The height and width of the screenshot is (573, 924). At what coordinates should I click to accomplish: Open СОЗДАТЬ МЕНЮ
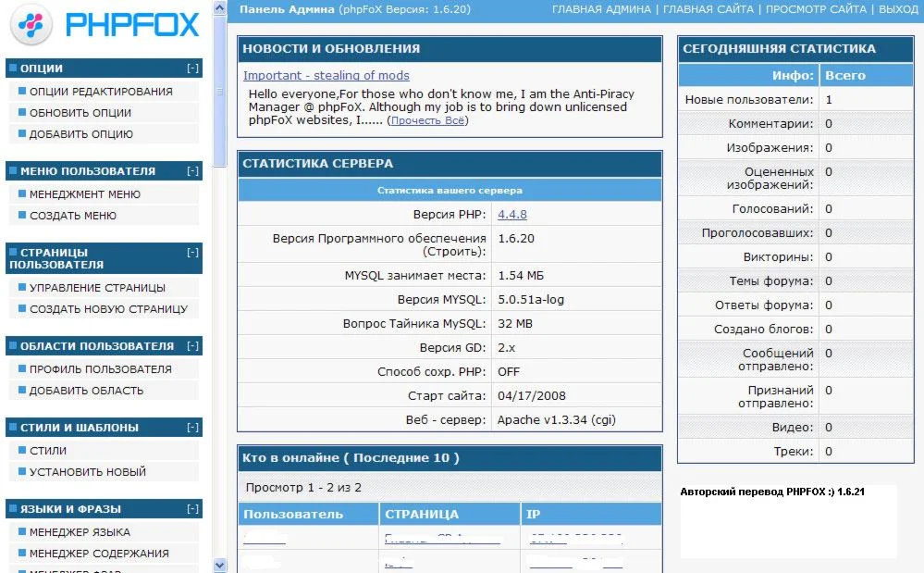click(x=73, y=215)
